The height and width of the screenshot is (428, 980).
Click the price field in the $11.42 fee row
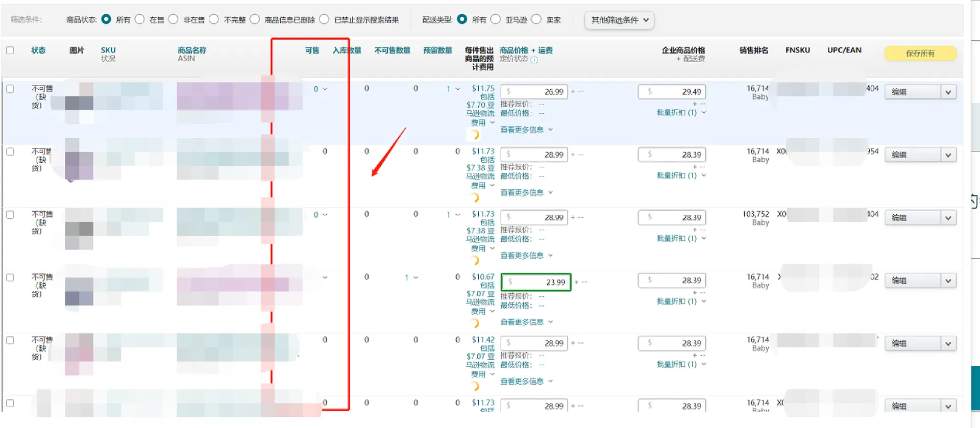(534, 343)
